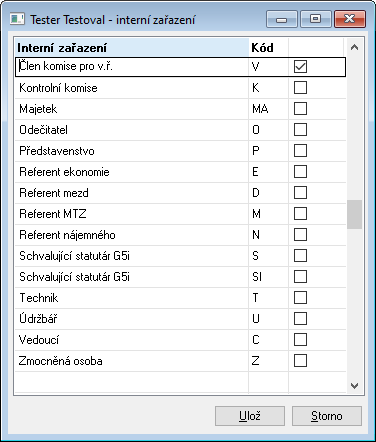Click the code cell E
Image resolution: width=376 pixels, height=442 pixels.
(268, 172)
